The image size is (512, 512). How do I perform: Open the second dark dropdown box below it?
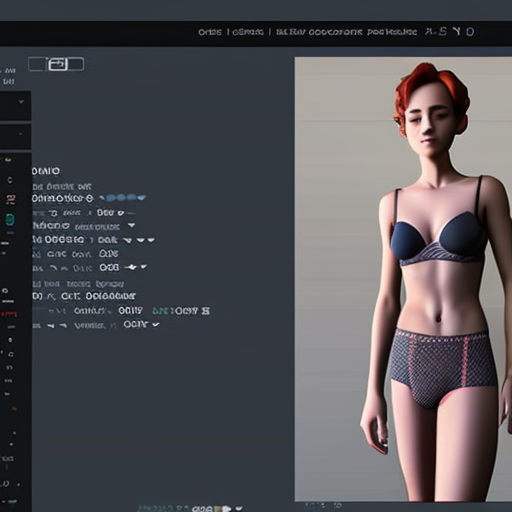point(15,137)
